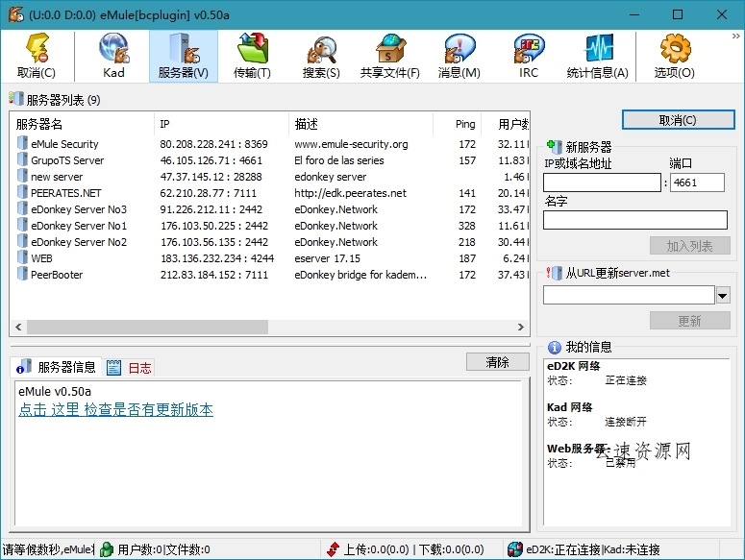Image resolution: width=745 pixels, height=560 pixels.
Task: Click the eD2K:正在连接 status bar text
Action: click(x=563, y=549)
